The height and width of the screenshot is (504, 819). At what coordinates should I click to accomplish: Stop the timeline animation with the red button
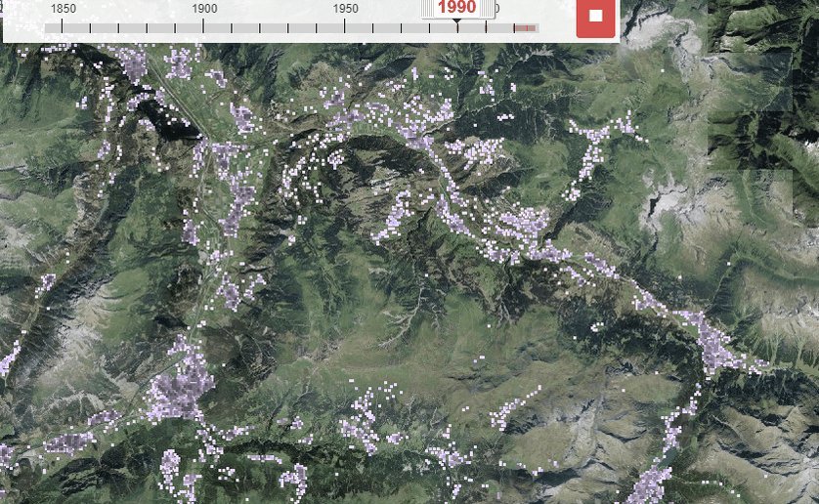[595, 18]
